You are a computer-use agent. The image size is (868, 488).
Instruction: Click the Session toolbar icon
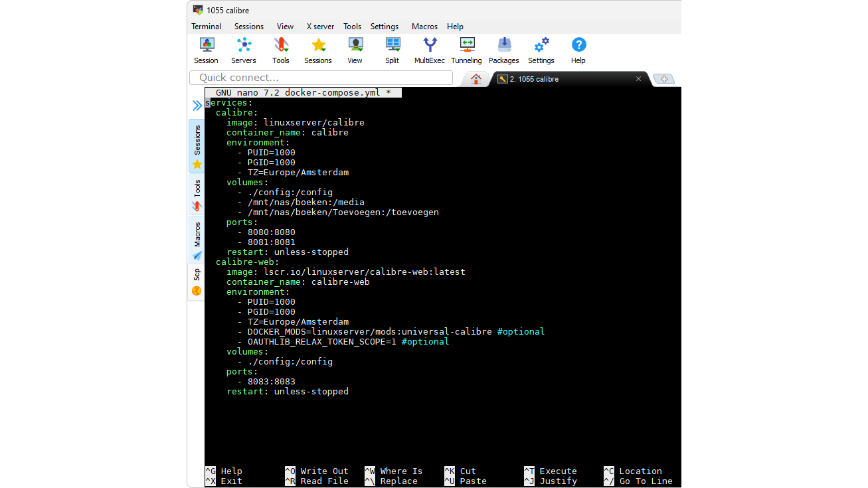point(206,50)
